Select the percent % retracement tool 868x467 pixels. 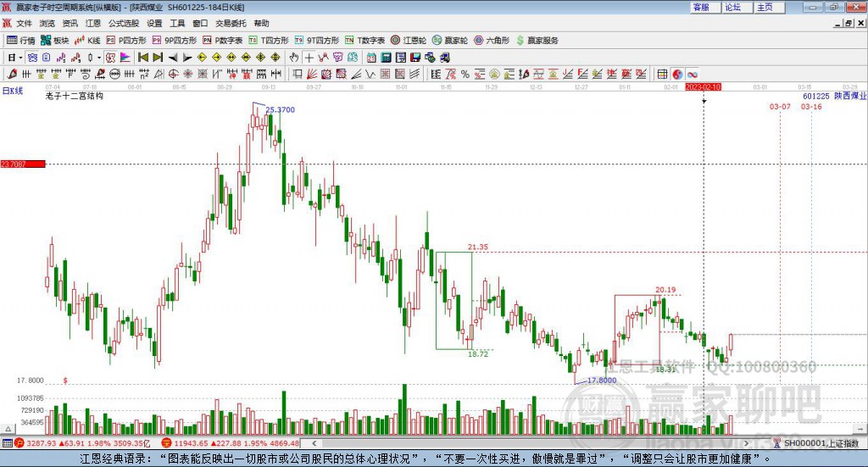[465, 74]
